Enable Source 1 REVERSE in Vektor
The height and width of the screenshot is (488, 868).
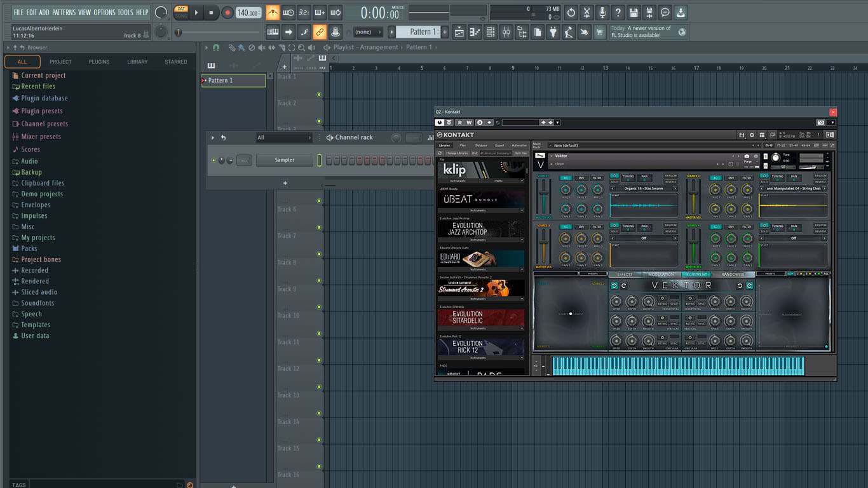671,182
